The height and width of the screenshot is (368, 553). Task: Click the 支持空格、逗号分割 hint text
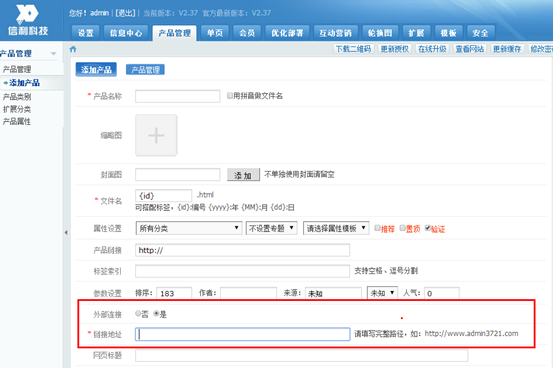pyautogui.click(x=386, y=271)
